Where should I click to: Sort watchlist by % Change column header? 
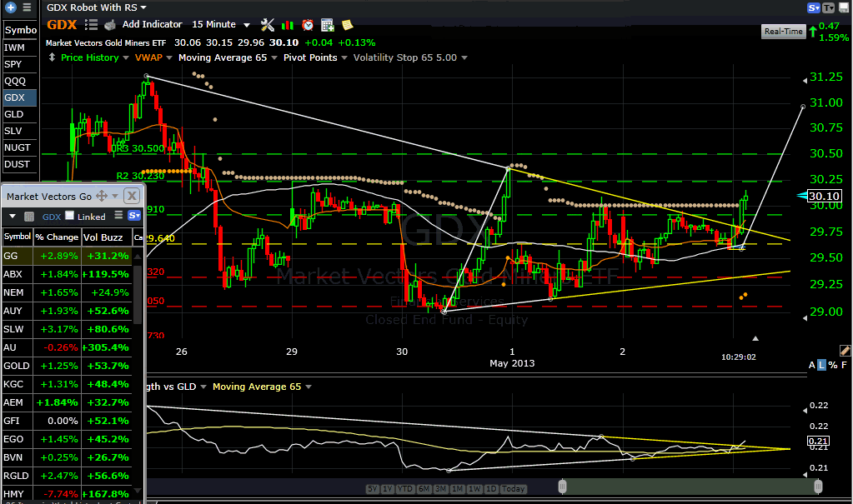point(58,237)
